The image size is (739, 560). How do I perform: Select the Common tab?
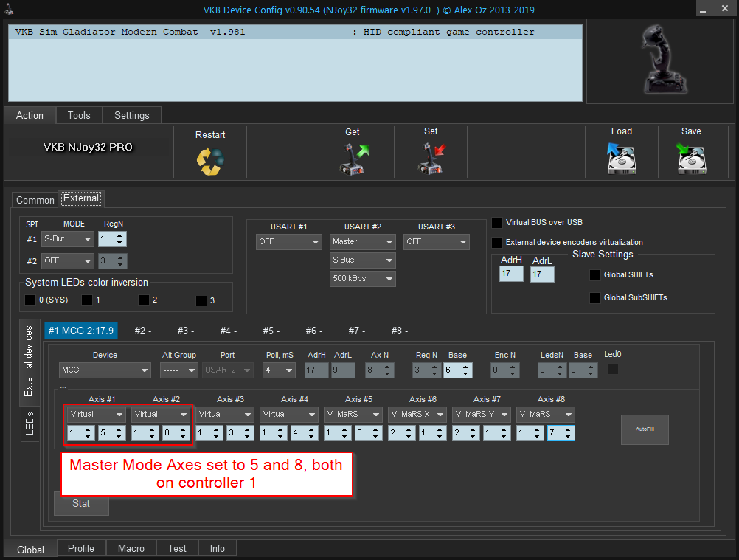(x=35, y=201)
